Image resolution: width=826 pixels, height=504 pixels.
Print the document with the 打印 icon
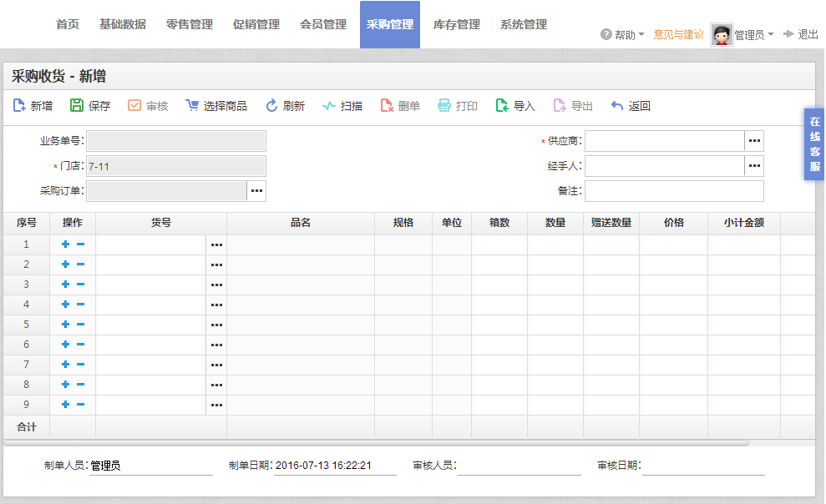tap(444, 106)
